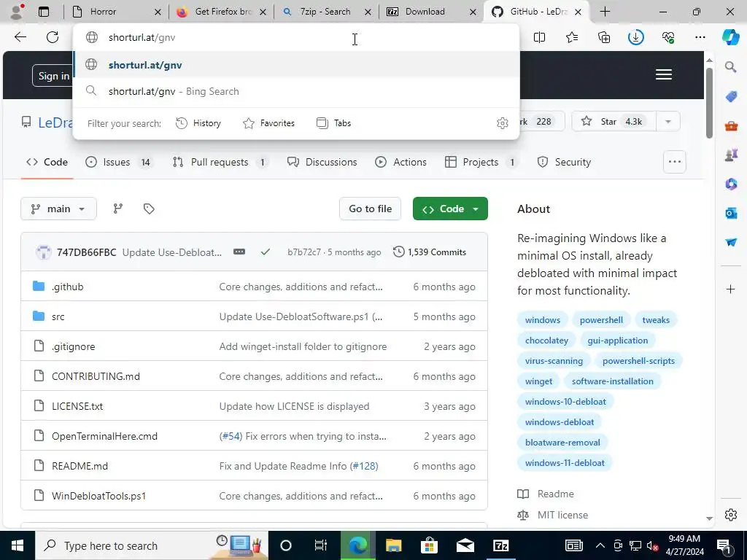Click the windows-11-debloat topic tag
This screenshot has width=747, height=560.
565,463
